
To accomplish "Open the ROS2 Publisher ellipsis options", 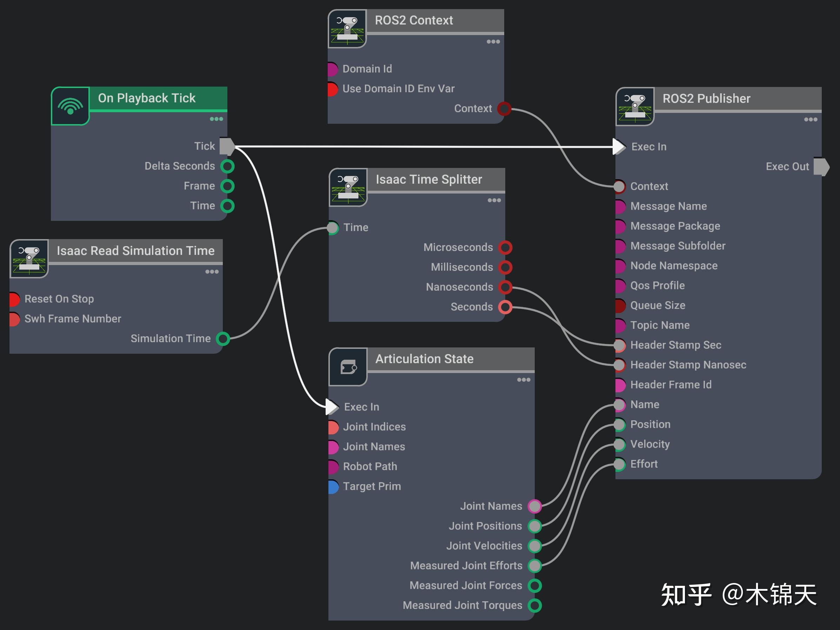I will click(x=811, y=119).
